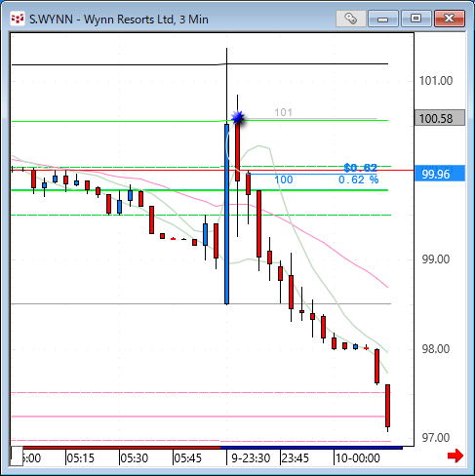Click the blue star trade marker
The height and width of the screenshot is (476, 475).
238,118
